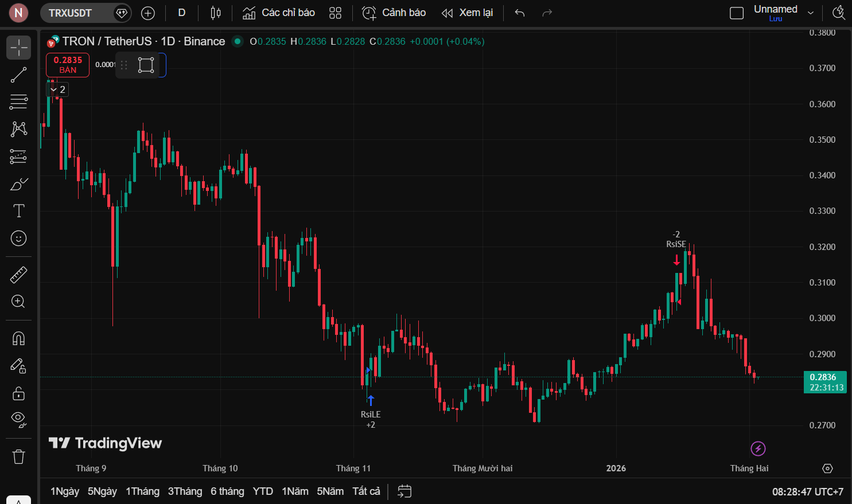Select the 5Năm date range
The height and width of the screenshot is (504, 852).
point(330,491)
